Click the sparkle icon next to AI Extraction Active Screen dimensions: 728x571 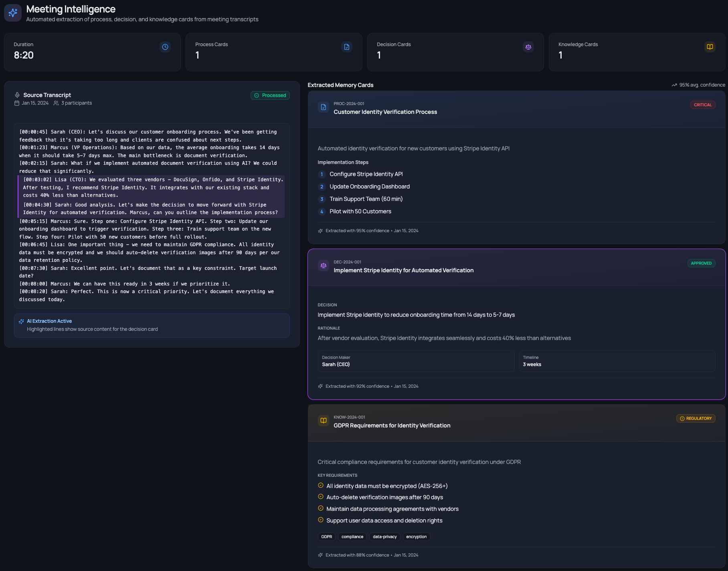click(x=21, y=321)
